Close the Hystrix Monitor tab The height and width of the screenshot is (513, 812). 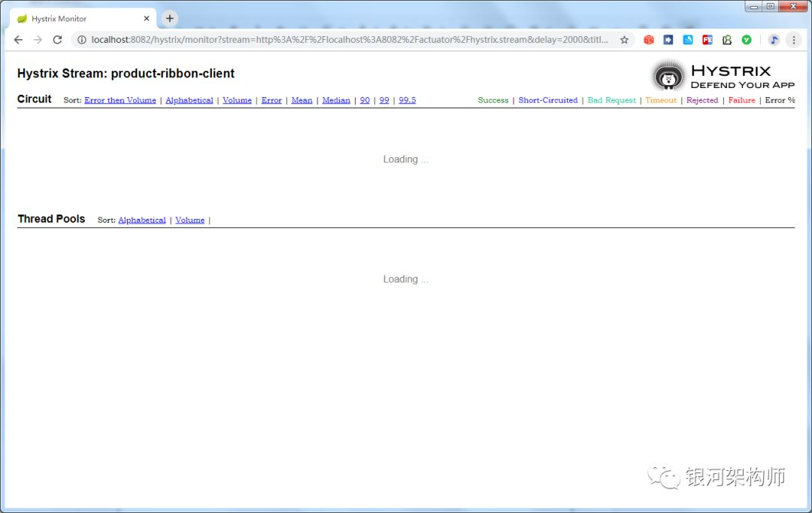pyautogui.click(x=147, y=19)
